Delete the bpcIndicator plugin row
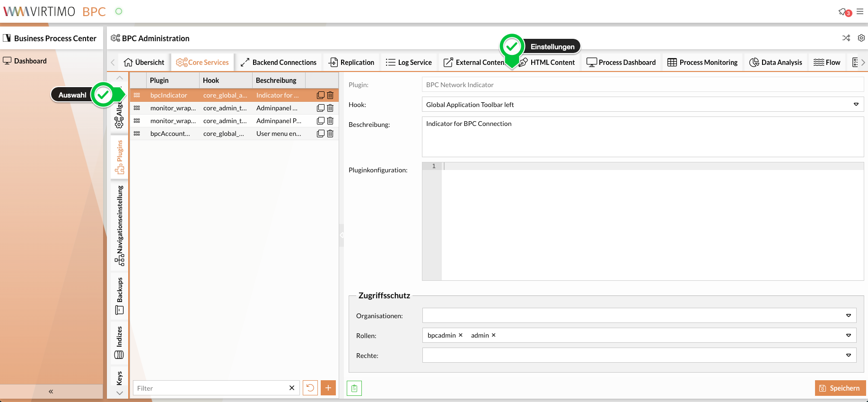The width and height of the screenshot is (868, 402). pyautogui.click(x=330, y=95)
